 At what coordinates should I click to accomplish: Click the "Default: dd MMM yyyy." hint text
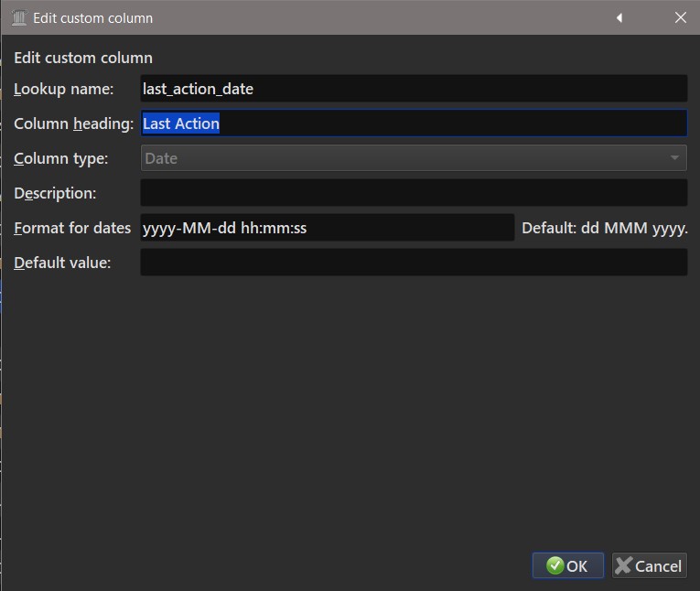pos(605,228)
